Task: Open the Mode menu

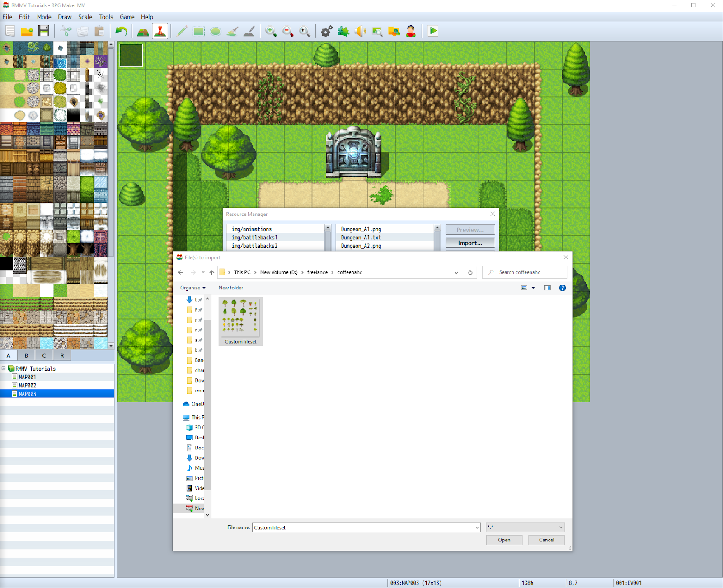Action: coord(44,17)
